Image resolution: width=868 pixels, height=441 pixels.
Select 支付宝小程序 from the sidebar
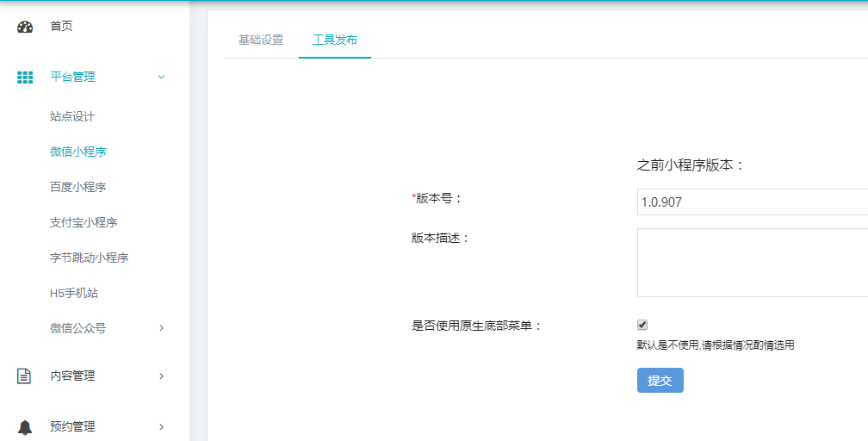pos(84,223)
